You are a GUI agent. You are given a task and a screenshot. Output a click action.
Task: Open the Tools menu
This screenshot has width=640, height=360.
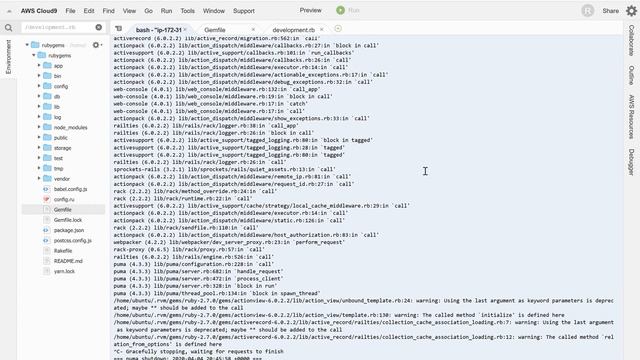tap(187, 11)
